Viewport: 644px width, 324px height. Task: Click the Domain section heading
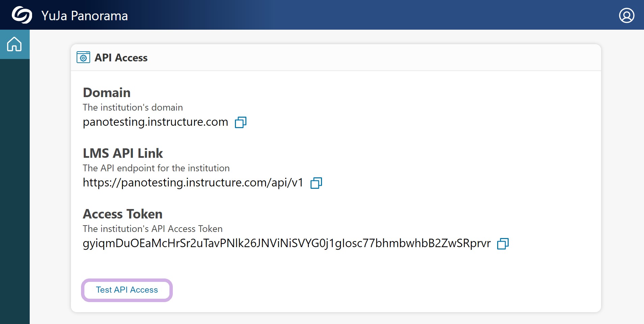coord(107,92)
